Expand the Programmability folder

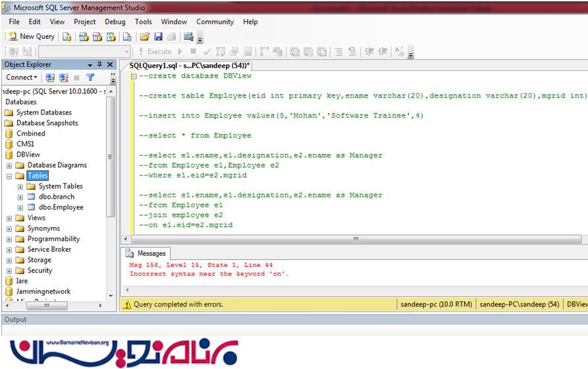(x=9, y=239)
